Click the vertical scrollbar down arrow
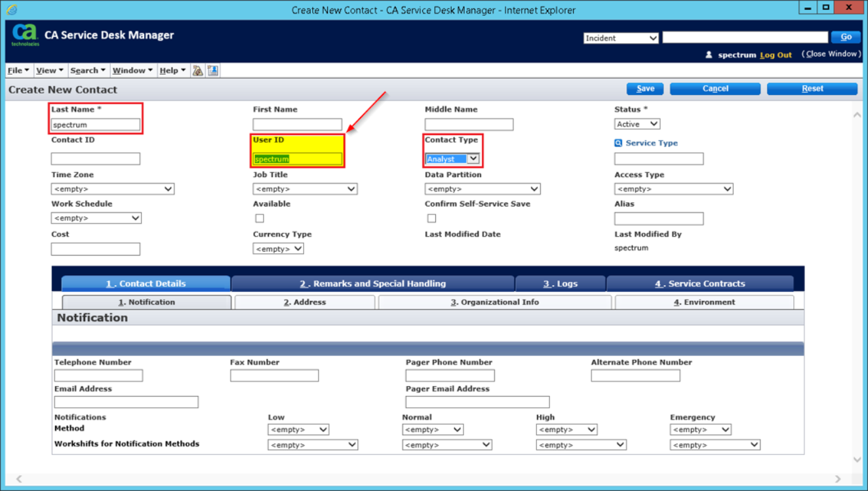Screen dimensions: 868x491 (x=857, y=460)
